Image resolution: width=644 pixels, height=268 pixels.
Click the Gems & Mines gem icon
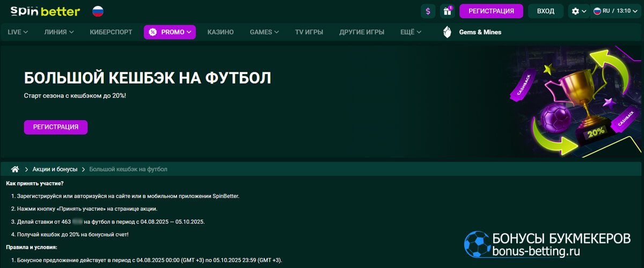click(x=447, y=32)
